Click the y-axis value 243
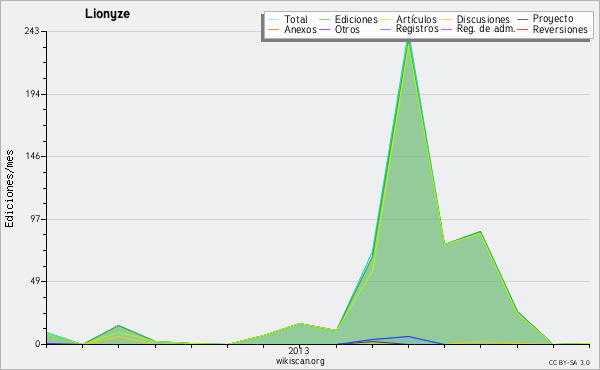This screenshot has height=370, width=600. [x=32, y=31]
